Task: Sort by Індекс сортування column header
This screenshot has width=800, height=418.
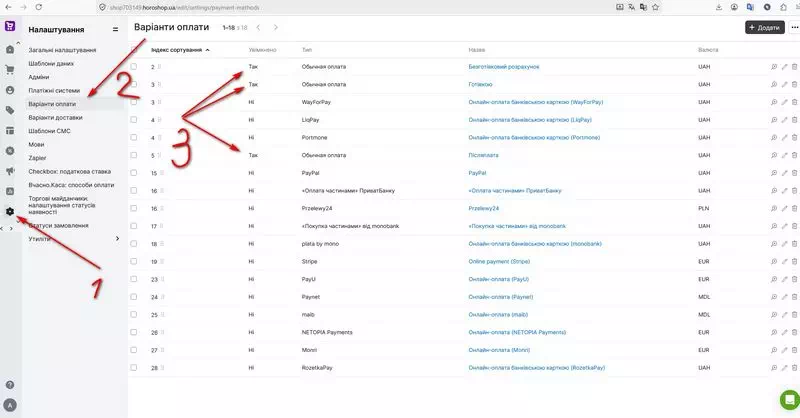Action: [x=180, y=50]
